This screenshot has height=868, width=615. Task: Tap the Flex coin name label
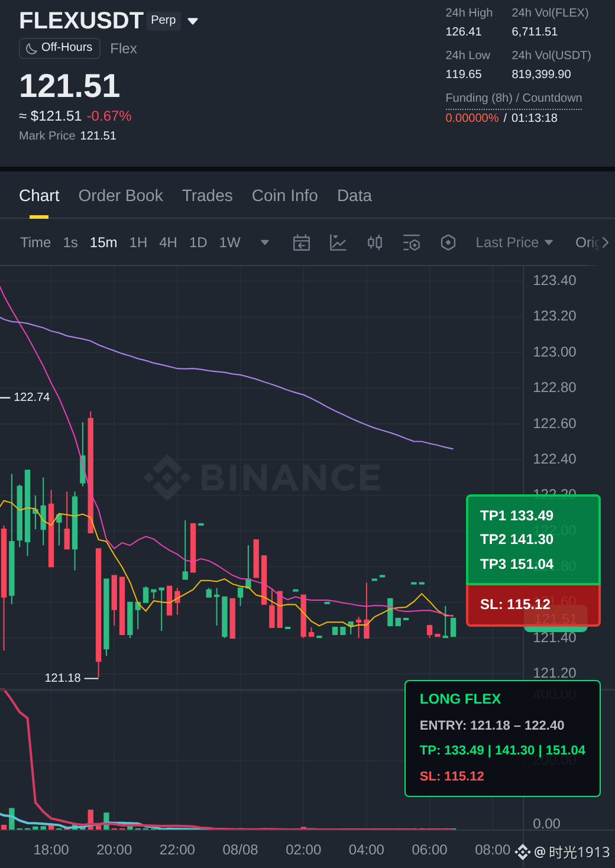click(x=124, y=48)
